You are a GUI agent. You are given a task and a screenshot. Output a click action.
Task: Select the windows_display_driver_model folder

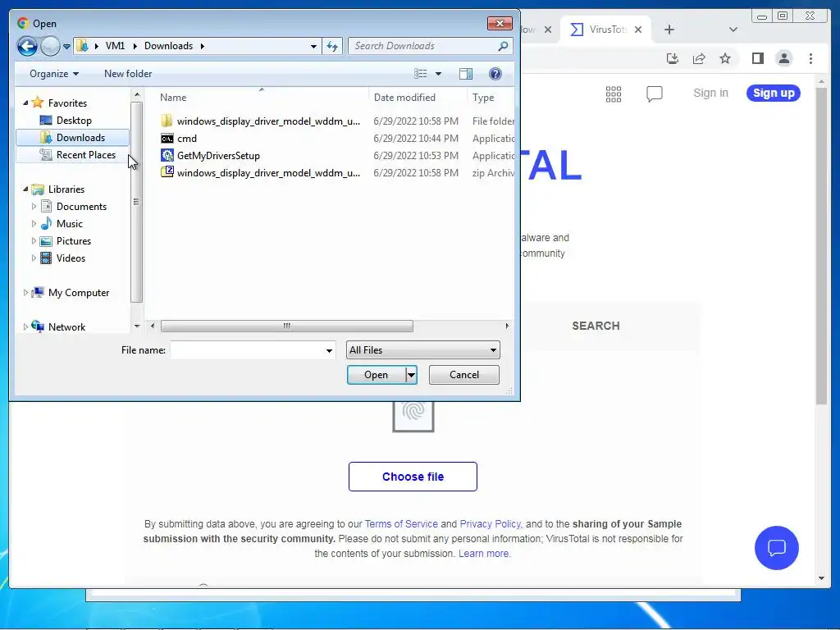261,121
